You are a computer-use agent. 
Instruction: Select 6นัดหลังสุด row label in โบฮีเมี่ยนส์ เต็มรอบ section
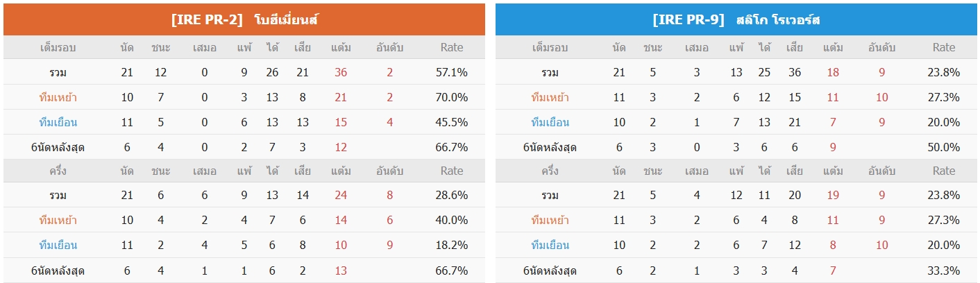pos(61,148)
